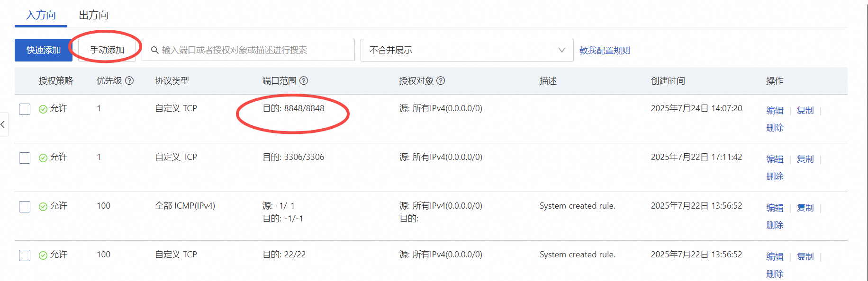Click the 描述 column header
Viewport: 868px width, 281px height.
[548, 81]
